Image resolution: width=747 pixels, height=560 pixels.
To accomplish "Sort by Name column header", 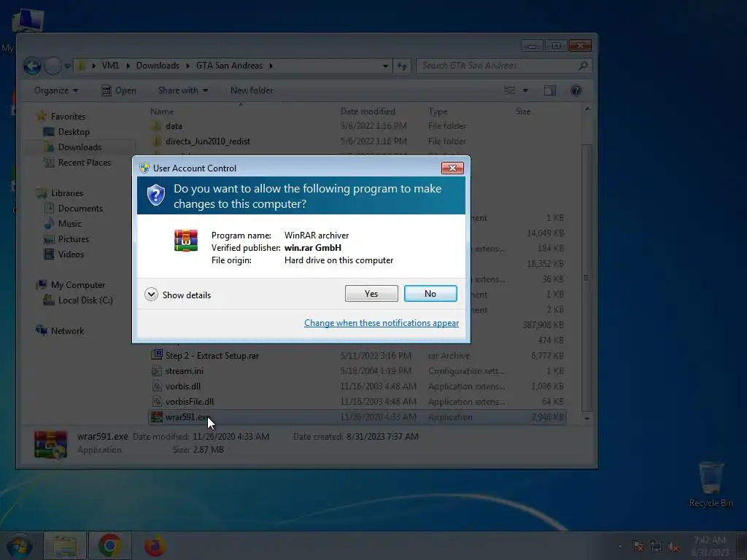I will coord(162,112).
